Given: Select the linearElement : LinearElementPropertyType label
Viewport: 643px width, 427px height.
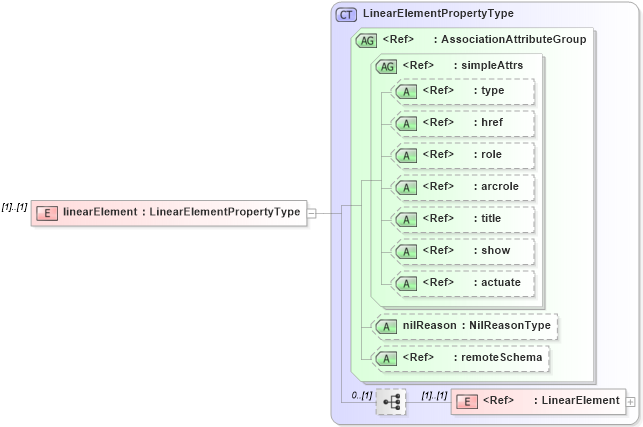Looking at the screenshot, I should coord(182,212).
